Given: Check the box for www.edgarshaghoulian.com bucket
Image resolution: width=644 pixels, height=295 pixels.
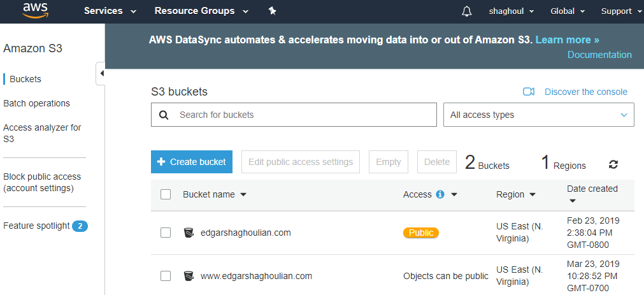Looking at the screenshot, I should 166,276.
